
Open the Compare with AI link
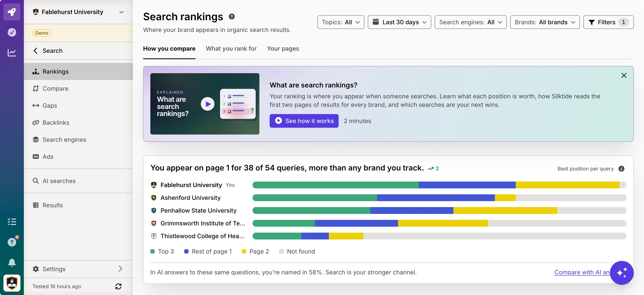tap(582, 272)
